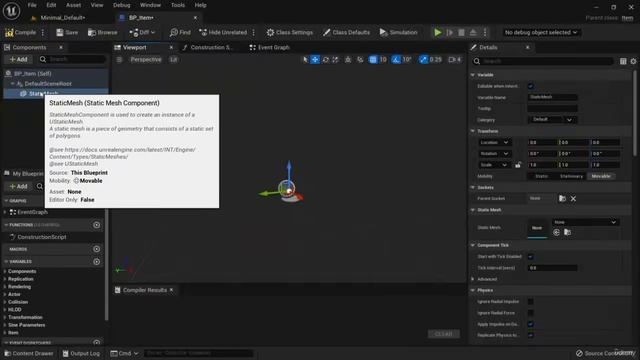Click the Details search field
This screenshot has width=640, height=360.
pyautogui.click(x=543, y=61)
